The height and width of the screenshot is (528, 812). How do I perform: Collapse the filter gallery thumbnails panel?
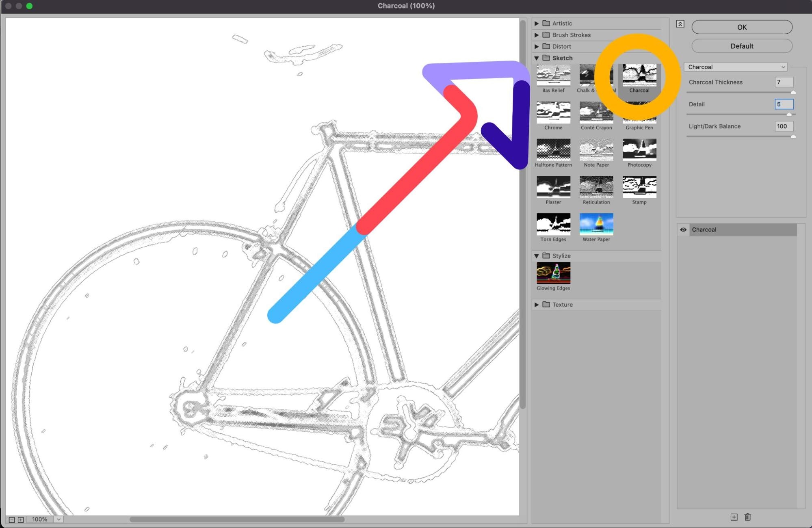point(680,24)
